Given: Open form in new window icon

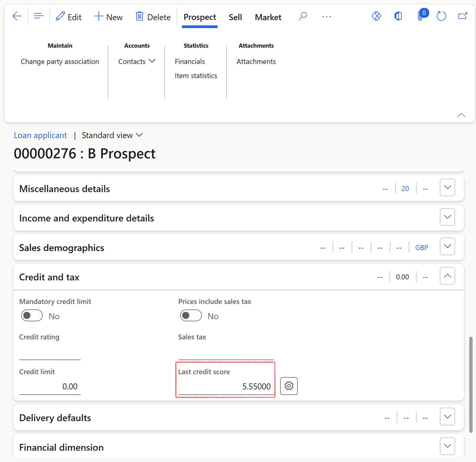Looking at the screenshot, I should pos(462,16).
